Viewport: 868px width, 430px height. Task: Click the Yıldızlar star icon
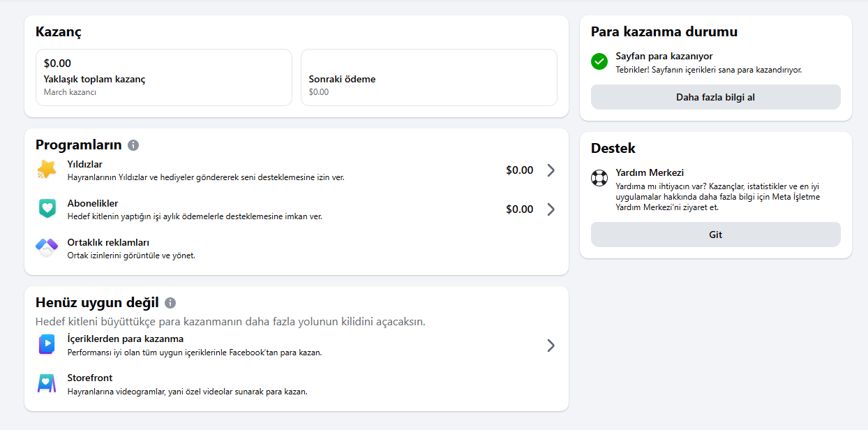pos(47,170)
